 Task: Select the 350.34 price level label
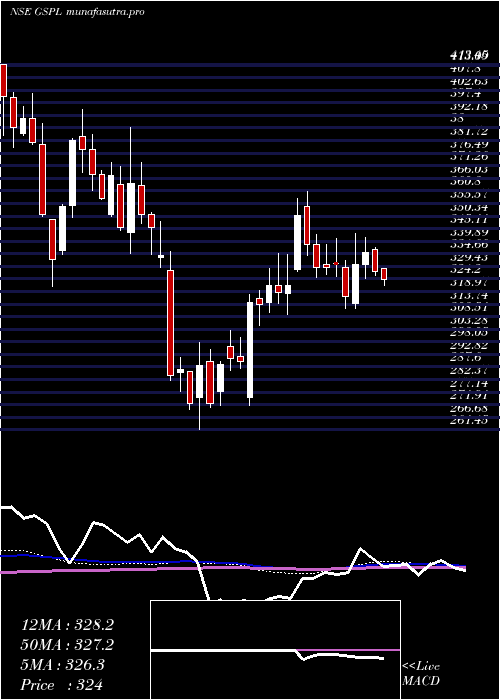(469, 207)
